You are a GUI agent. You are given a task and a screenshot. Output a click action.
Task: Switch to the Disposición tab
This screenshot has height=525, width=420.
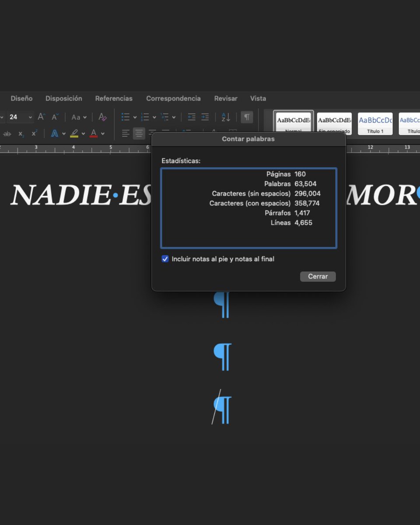(x=64, y=98)
